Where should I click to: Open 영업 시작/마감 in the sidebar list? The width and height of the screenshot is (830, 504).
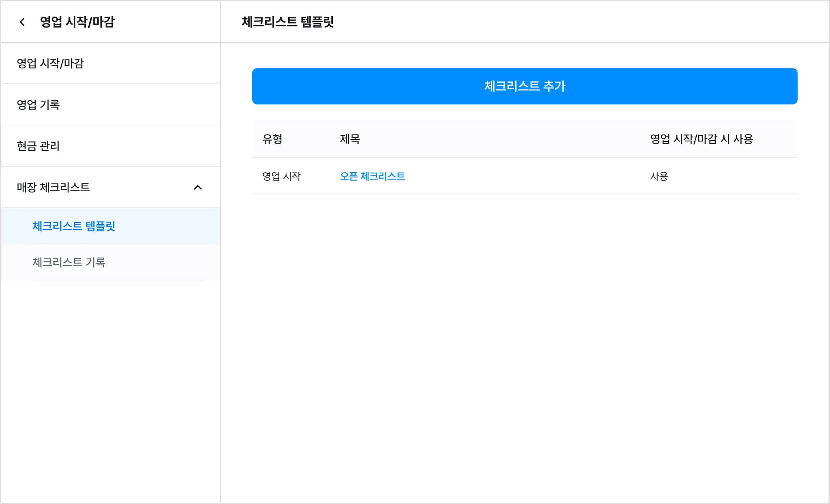click(x=50, y=64)
